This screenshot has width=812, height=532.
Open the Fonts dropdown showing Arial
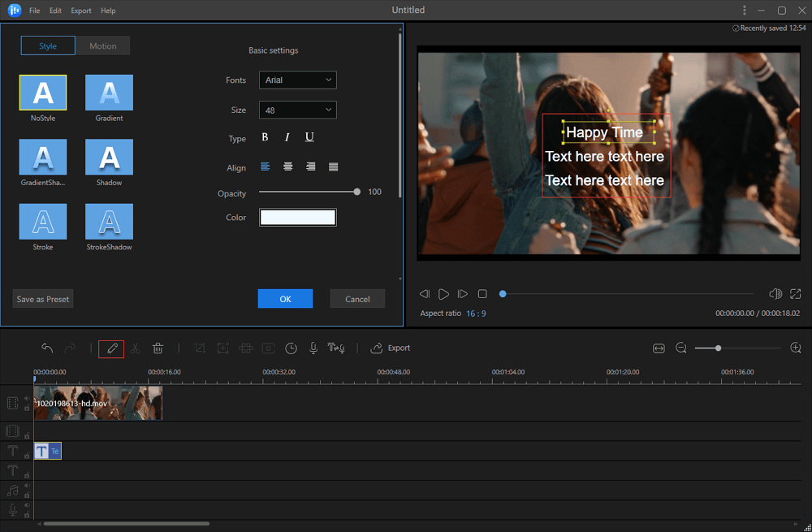pyautogui.click(x=297, y=80)
